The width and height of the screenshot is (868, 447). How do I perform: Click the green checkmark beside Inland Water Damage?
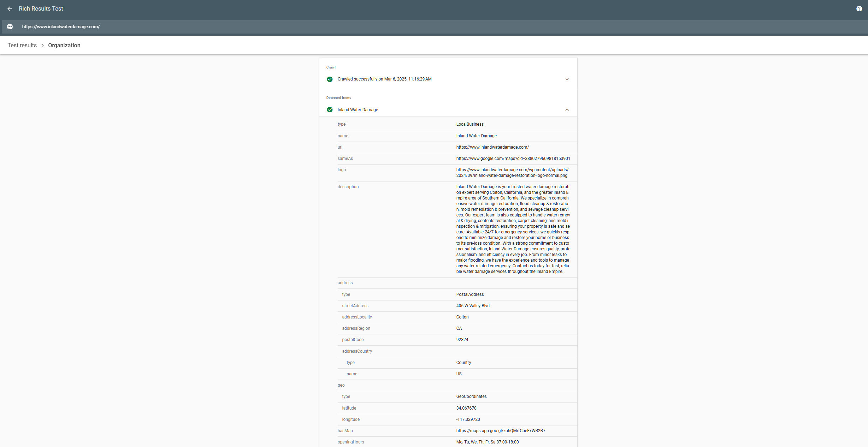(330, 110)
